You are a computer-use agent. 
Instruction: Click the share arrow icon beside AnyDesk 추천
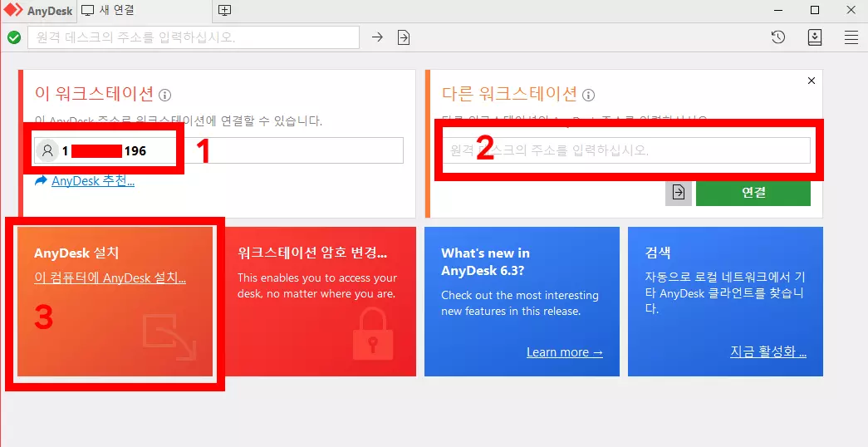[x=41, y=180]
